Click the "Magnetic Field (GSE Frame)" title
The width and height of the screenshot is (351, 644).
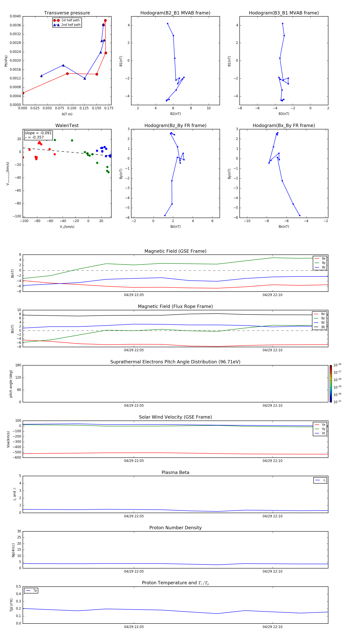point(175,251)
